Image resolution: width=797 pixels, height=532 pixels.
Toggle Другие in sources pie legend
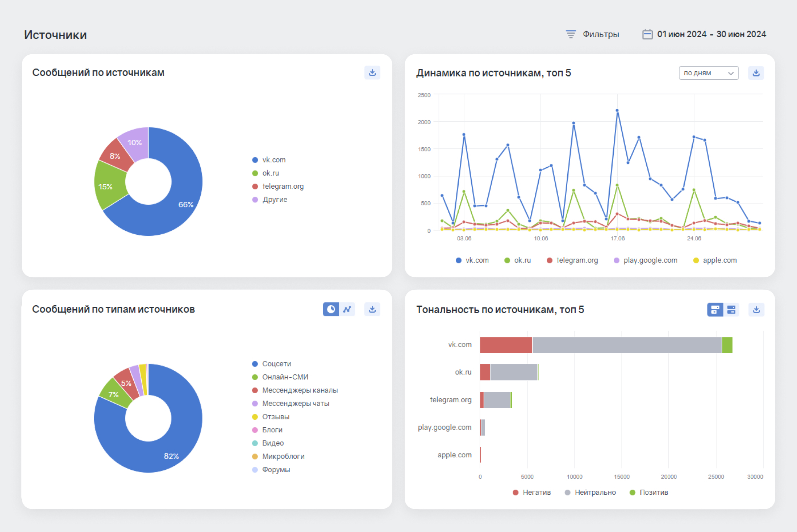(270, 200)
